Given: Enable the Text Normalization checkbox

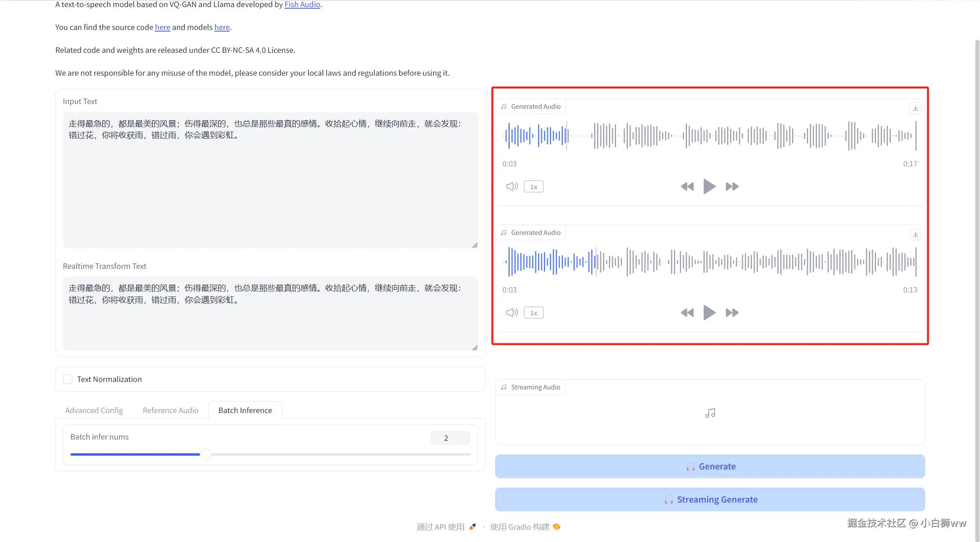Looking at the screenshot, I should [x=68, y=379].
